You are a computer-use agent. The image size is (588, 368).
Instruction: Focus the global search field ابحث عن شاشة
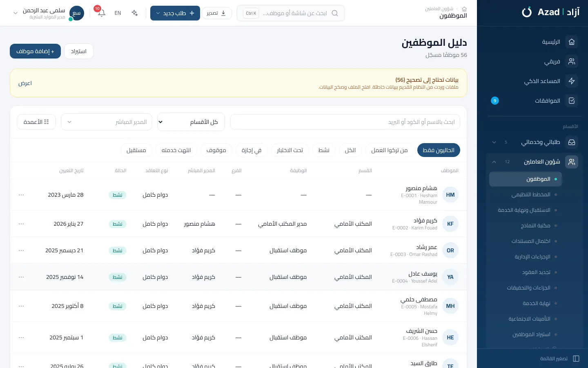coord(291,13)
